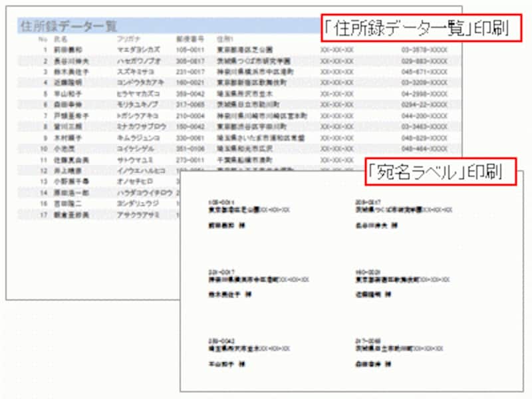The height and width of the screenshot is (399, 532).
Task: Select phone number 045-671-XXXX in the list
Action: (424, 72)
